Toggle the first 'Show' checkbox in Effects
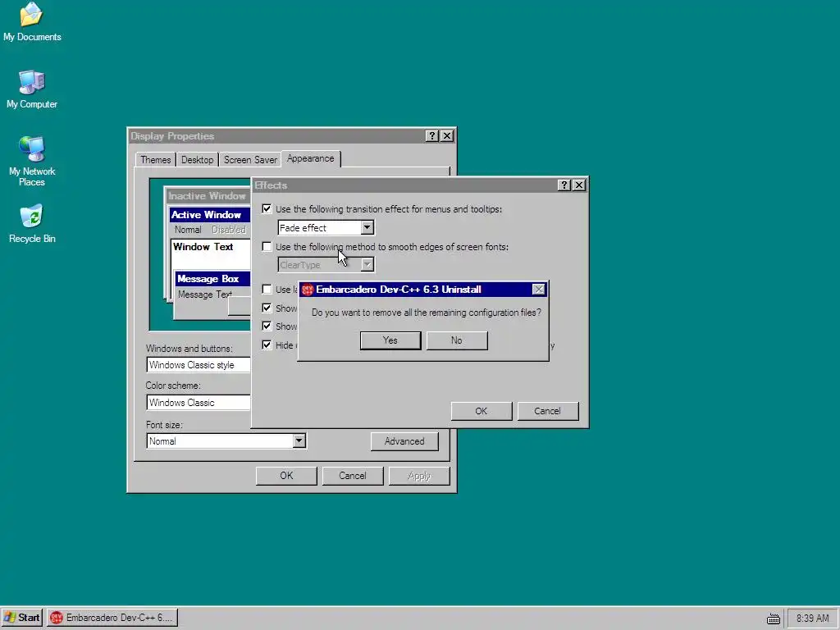The width and height of the screenshot is (840, 630). click(267, 308)
